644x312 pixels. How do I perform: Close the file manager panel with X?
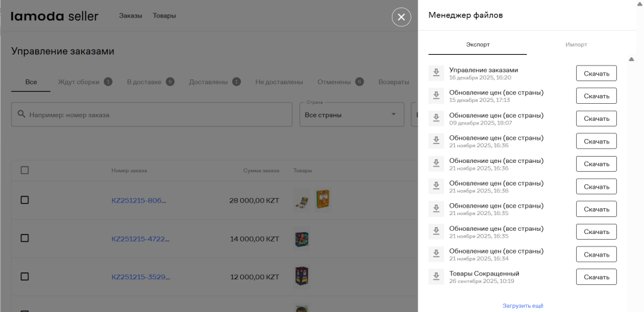pyautogui.click(x=401, y=16)
